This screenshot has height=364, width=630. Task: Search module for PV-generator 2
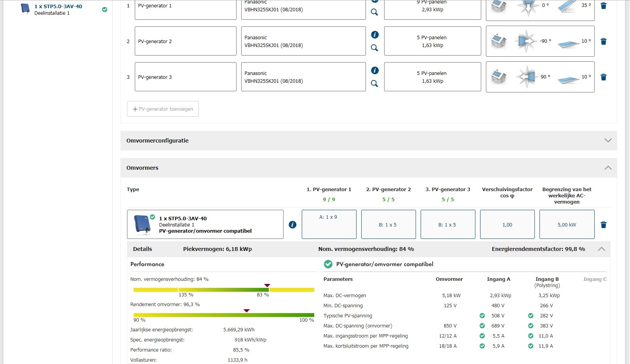pyautogui.click(x=374, y=48)
